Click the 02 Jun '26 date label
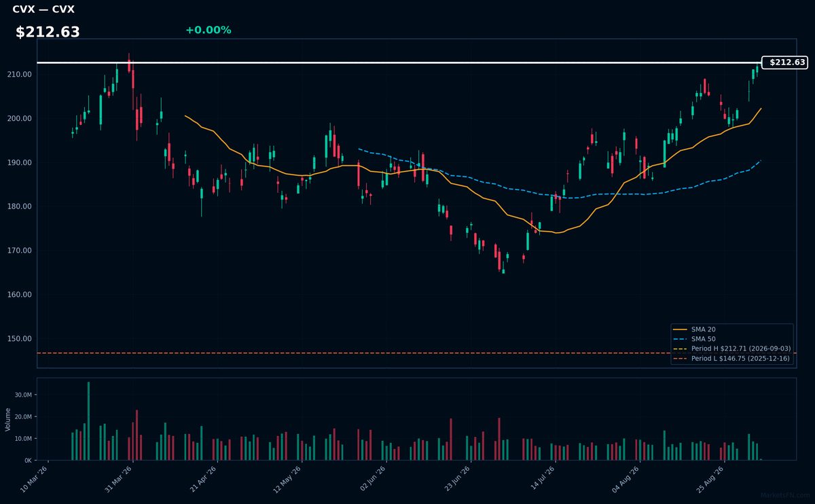 [x=372, y=478]
